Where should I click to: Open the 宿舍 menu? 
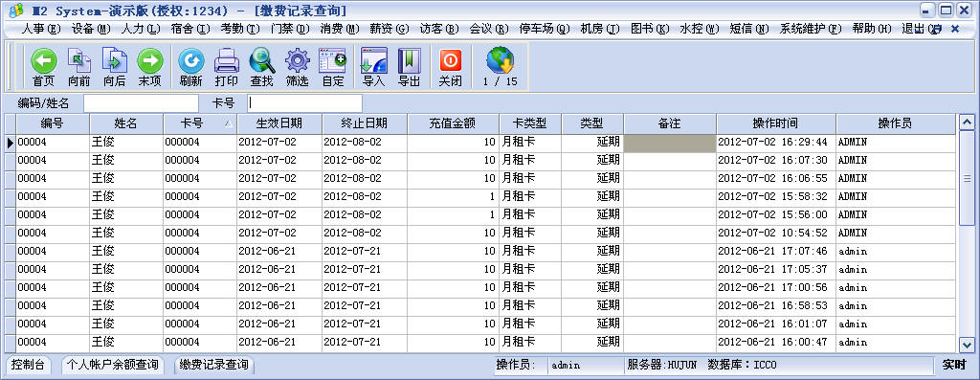[x=190, y=30]
